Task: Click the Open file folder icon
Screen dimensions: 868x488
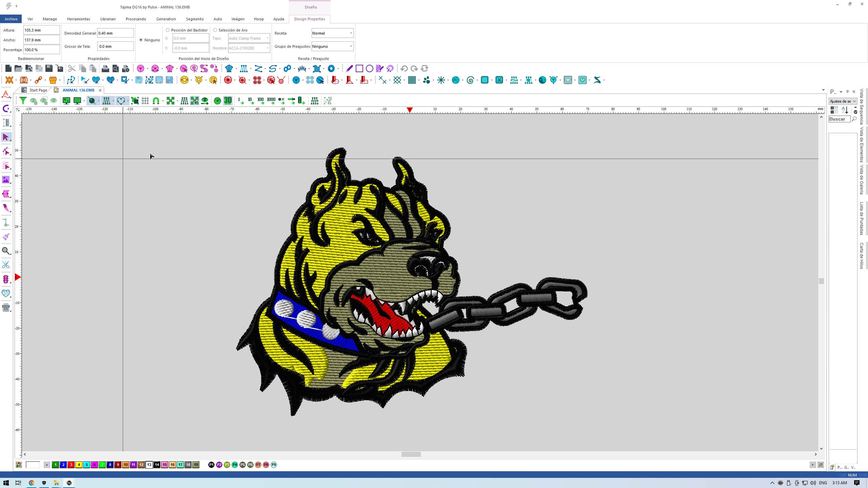Action: 18,69
